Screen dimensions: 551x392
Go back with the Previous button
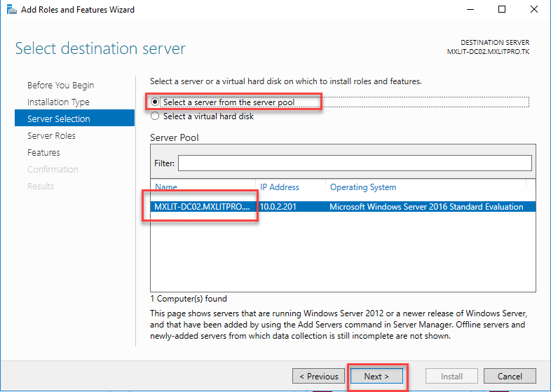point(318,377)
